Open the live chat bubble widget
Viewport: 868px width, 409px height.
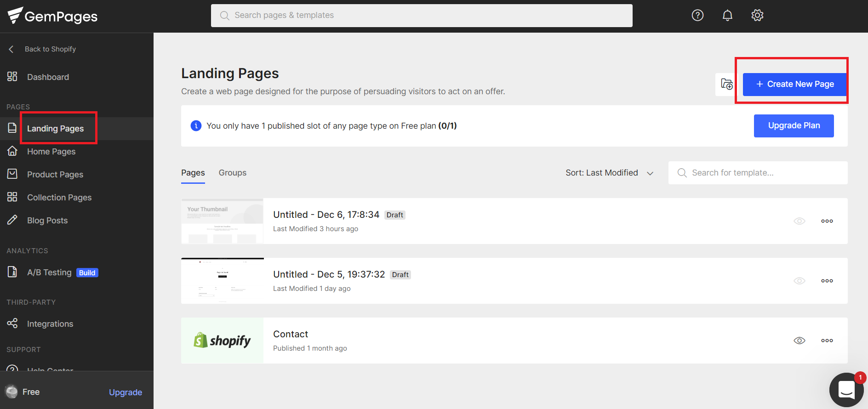click(x=847, y=390)
